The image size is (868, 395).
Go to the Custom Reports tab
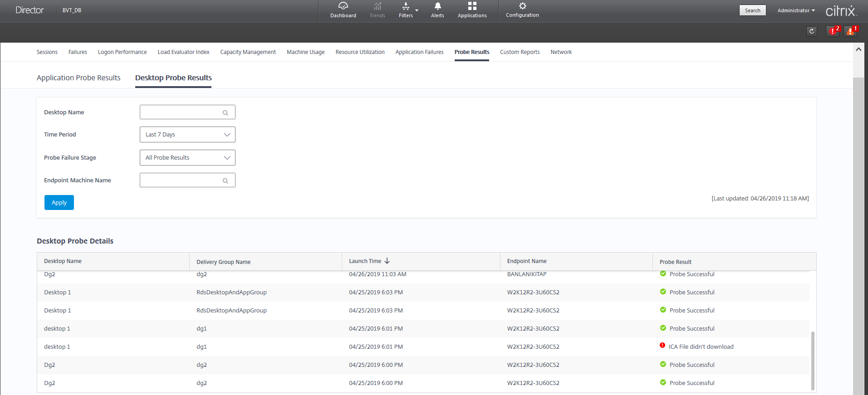point(520,52)
